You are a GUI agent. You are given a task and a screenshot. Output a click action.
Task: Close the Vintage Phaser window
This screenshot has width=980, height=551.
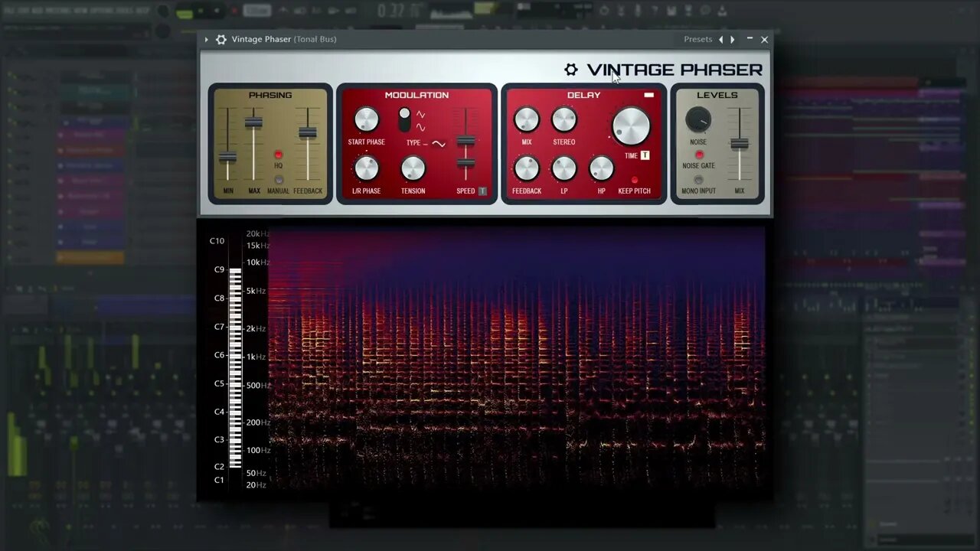pos(764,39)
